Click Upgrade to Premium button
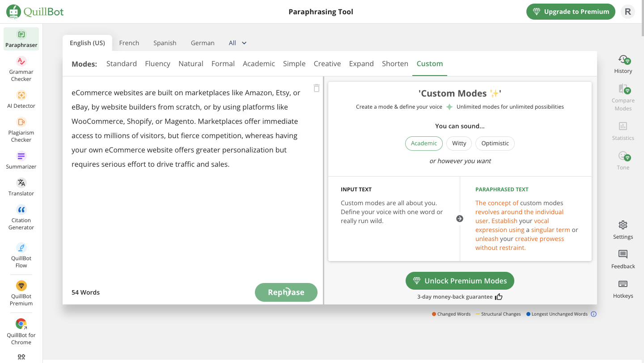 pyautogui.click(x=571, y=12)
